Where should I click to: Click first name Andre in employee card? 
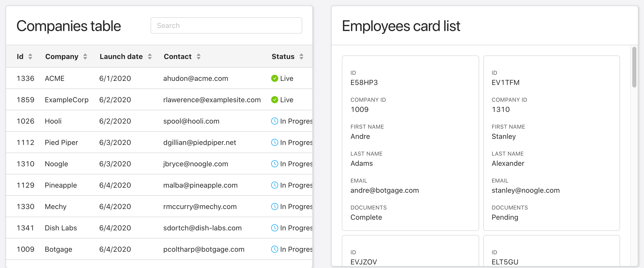pos(360,136)
